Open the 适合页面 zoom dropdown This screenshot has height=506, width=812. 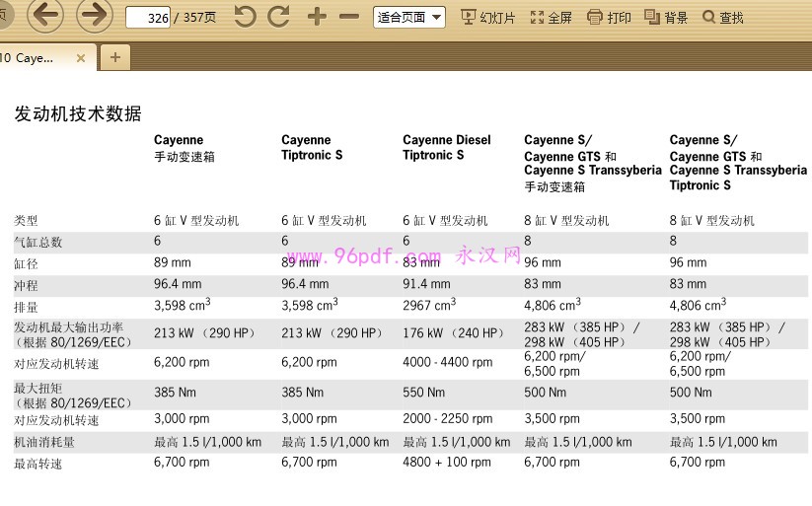[409, 17]
